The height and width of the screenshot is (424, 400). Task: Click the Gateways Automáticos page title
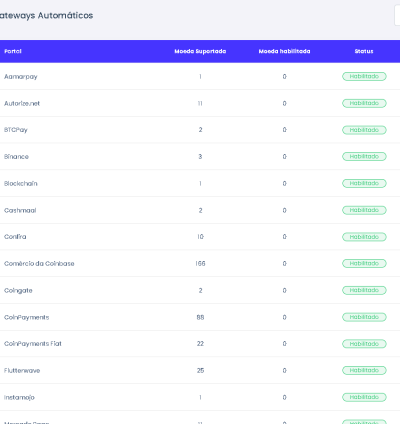point(46,16)
